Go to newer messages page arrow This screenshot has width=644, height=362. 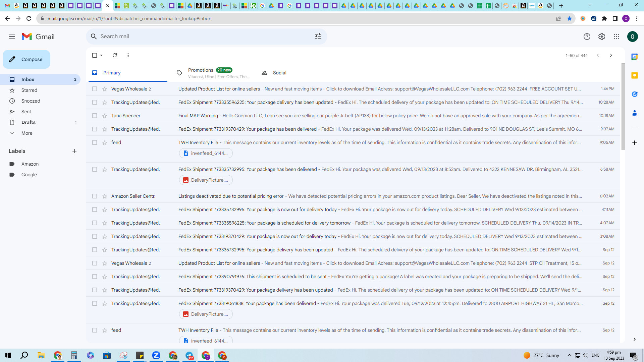598,55
